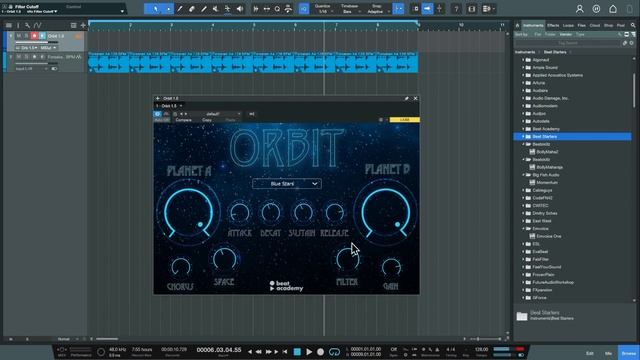This screenshot has width=640, height=360.
Task: Open the user account icon
Action: click(x=580, y=9)
